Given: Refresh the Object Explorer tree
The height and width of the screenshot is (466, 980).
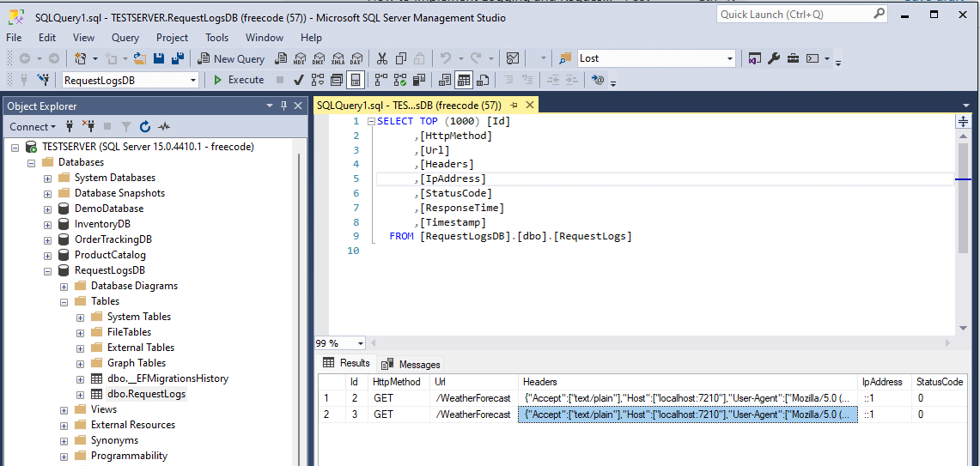Looking at the screenshot, I should [145, 127].
